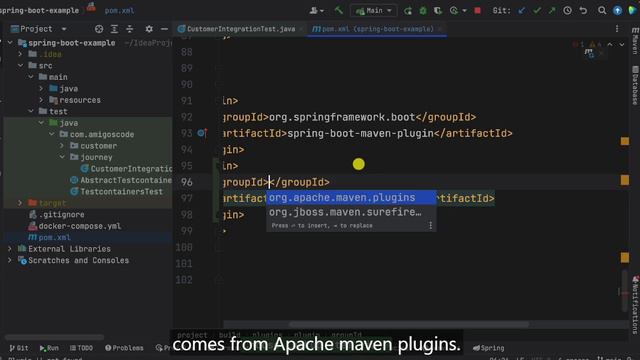Select .gitignore file in tree
Image resolution: width=640 pixels, height=360 pixels.
tap(56, 214)
